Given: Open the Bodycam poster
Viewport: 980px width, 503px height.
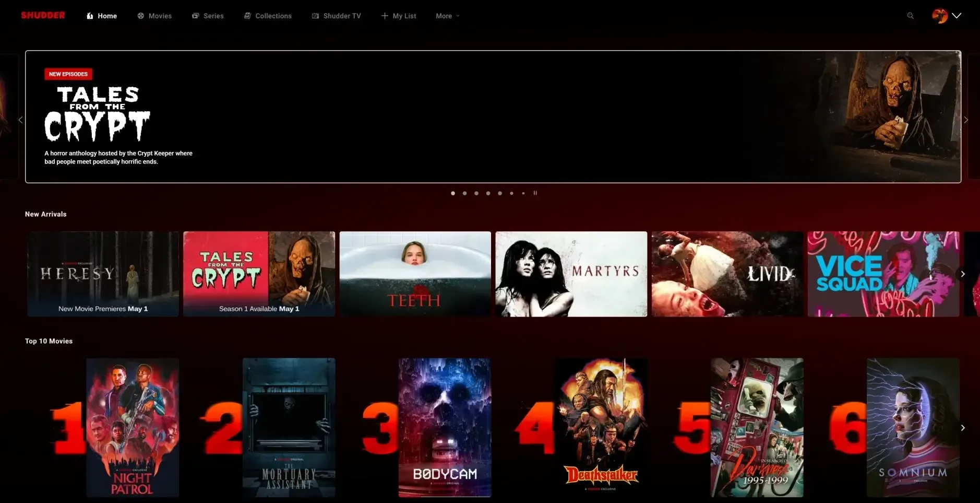Looking at the screenshot, I should pyautogui.click(x=445, y=427).
